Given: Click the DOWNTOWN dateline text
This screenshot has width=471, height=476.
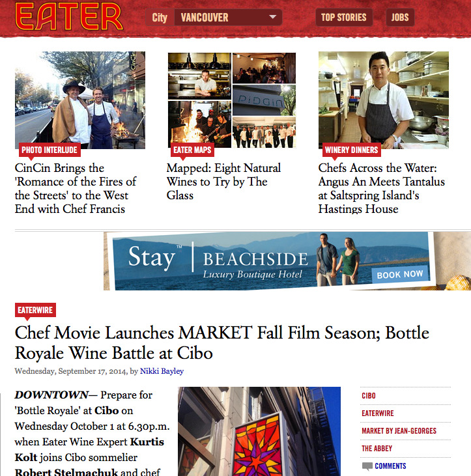Looking at the screenshot, I should [x=51, y=395].
